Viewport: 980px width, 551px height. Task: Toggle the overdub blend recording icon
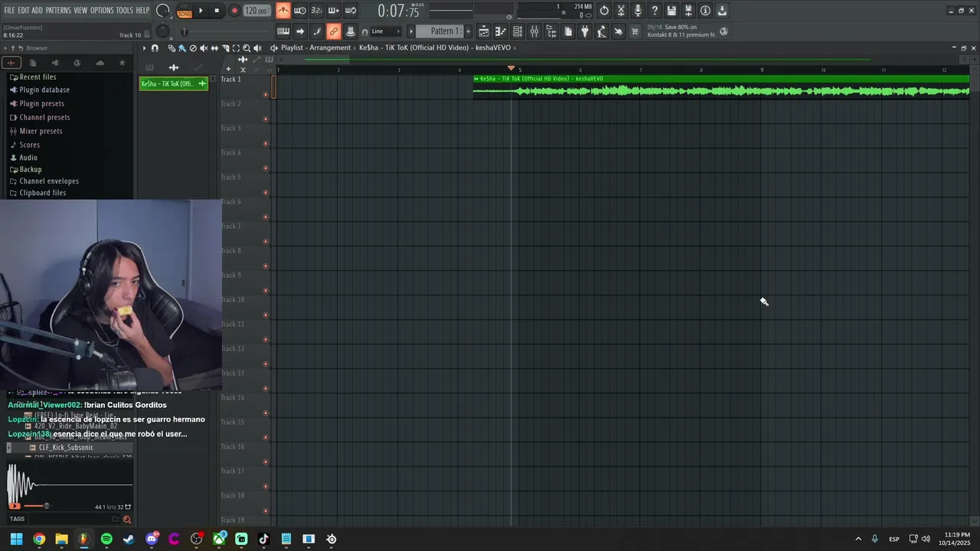coord(333,11)
